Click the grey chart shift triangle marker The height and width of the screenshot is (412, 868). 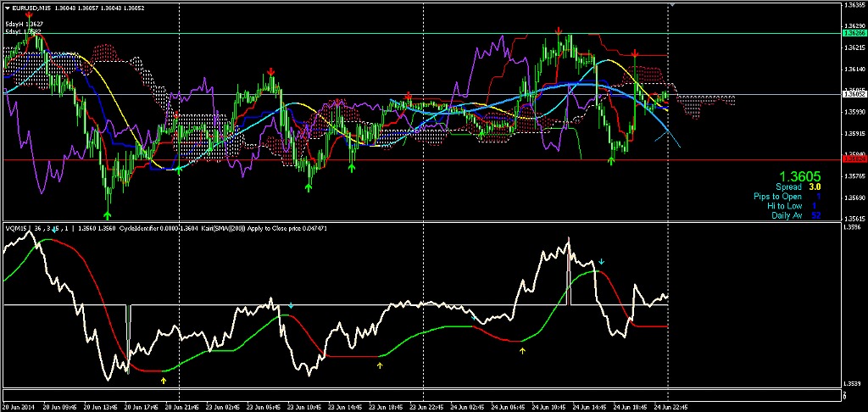[x=672, y=5]
